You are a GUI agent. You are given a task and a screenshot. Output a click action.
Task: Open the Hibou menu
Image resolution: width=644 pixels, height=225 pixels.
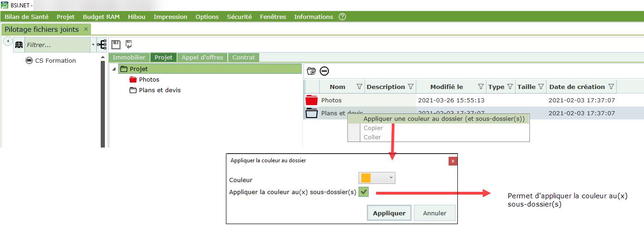tap(136, 17)
